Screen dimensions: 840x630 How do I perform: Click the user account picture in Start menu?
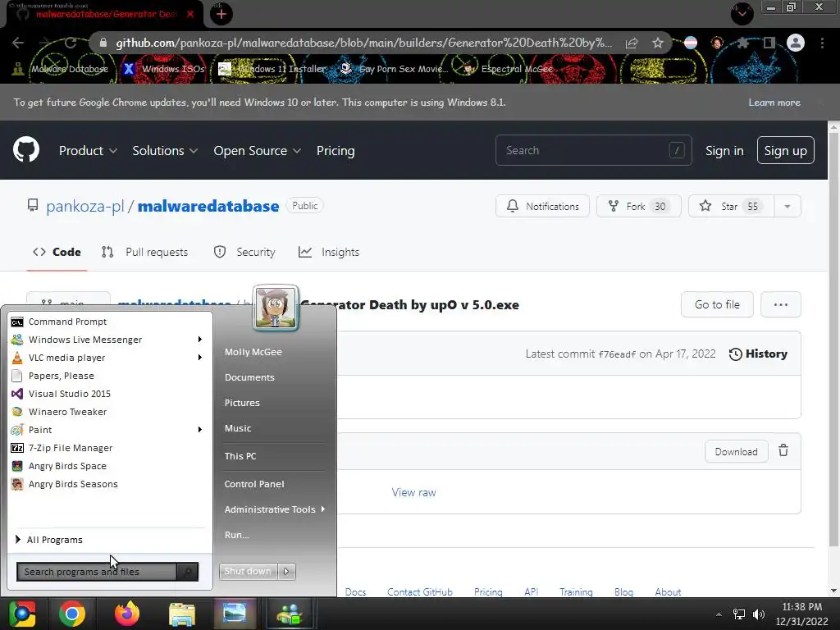pos(276,308)
